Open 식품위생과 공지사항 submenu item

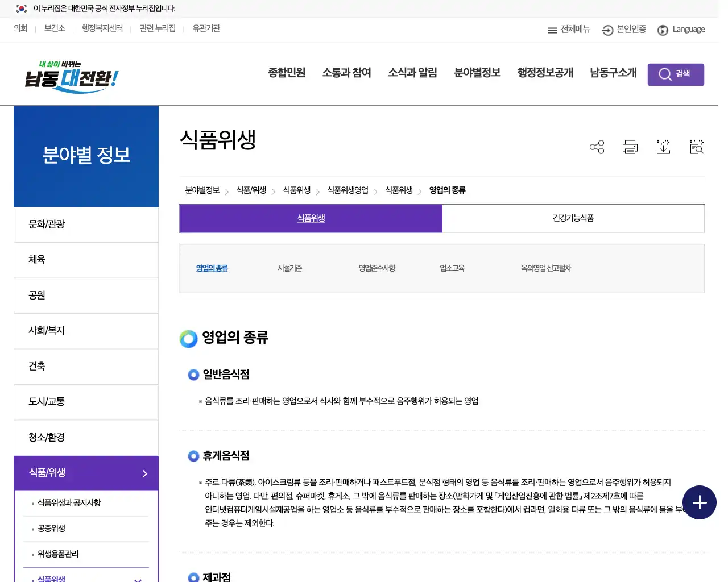coord(69,503)
